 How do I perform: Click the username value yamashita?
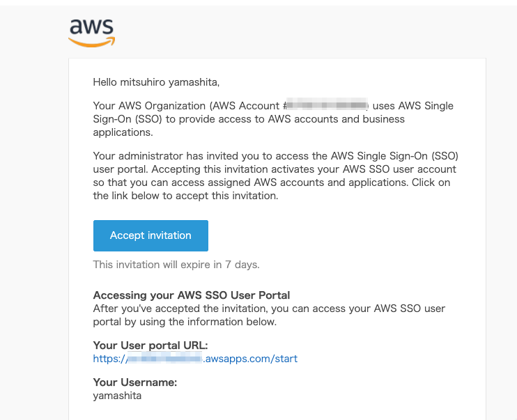pyautogui.click(x=117, y=396)
